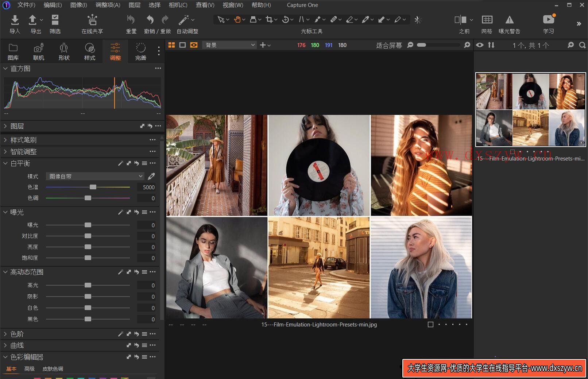The height and width of the screenshot is (379, 588).
Task: Click the 色温 value field 5000
Action: pos(146,187)
